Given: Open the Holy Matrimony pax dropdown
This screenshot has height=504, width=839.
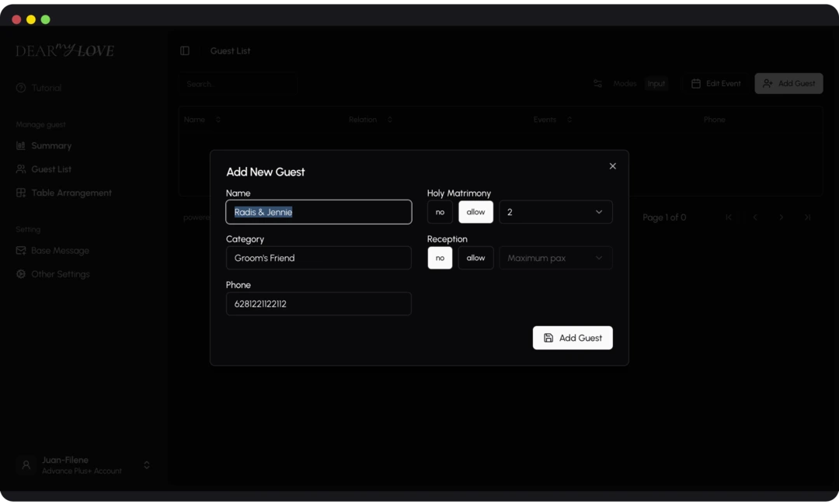Looking at the screenshot, I should click(x=555, y=211).
